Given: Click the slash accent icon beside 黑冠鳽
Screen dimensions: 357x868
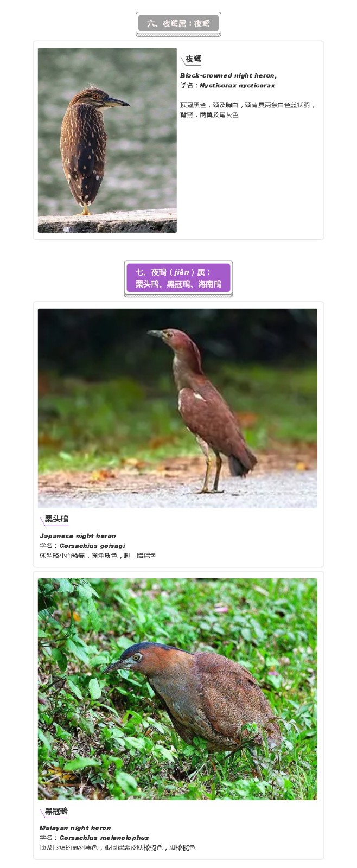Looking at the screenshot, I should tap(42, 813).
